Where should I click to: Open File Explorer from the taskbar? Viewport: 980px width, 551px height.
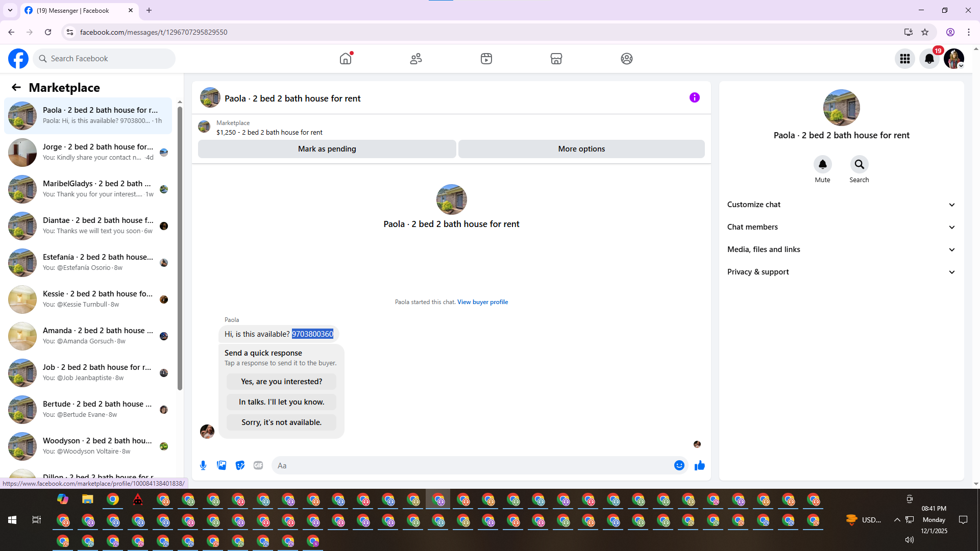[88, 499]
